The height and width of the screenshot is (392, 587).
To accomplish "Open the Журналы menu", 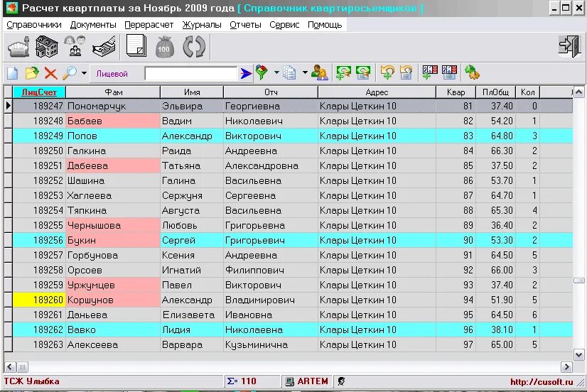I will tap(201, 25).
